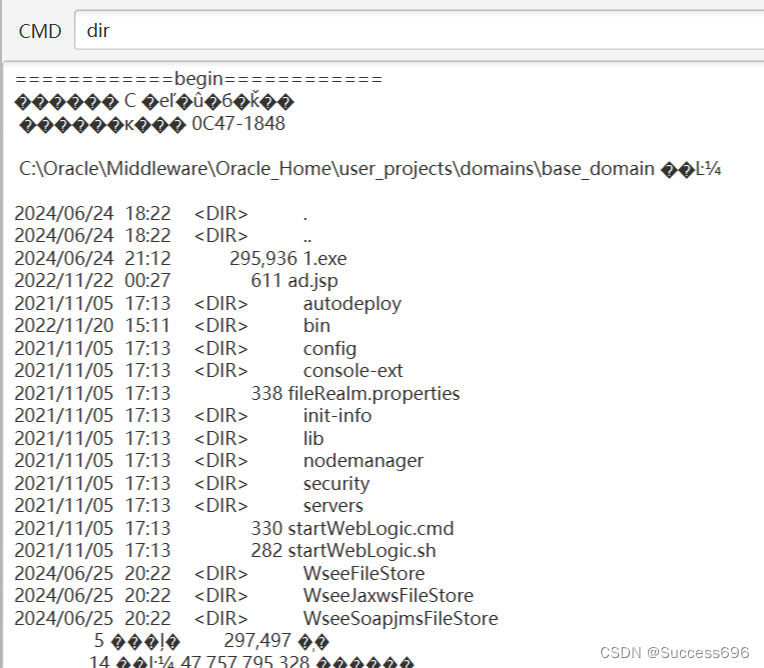Click the 2022/11/20 15:11 timestamp
The width and height of the screenshot is (764, 668).
[x=93, y=325]
